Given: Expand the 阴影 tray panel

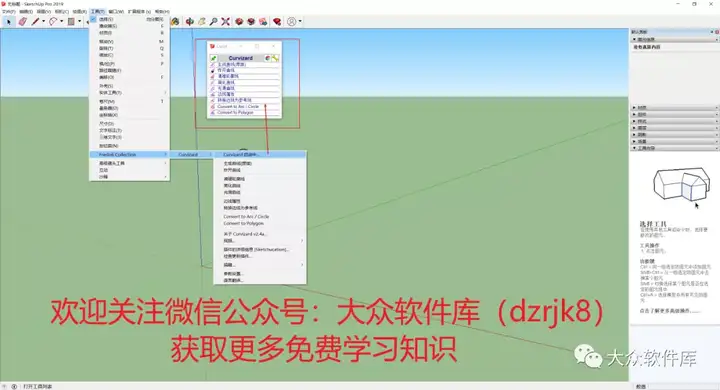Looking at the screenshot, I should click(675, 135).
